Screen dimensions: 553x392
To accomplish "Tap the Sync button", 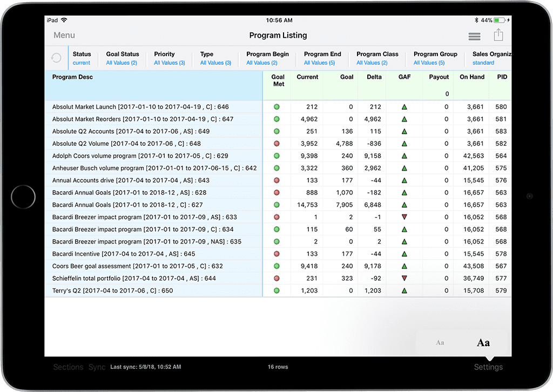I will click(97, 367).
